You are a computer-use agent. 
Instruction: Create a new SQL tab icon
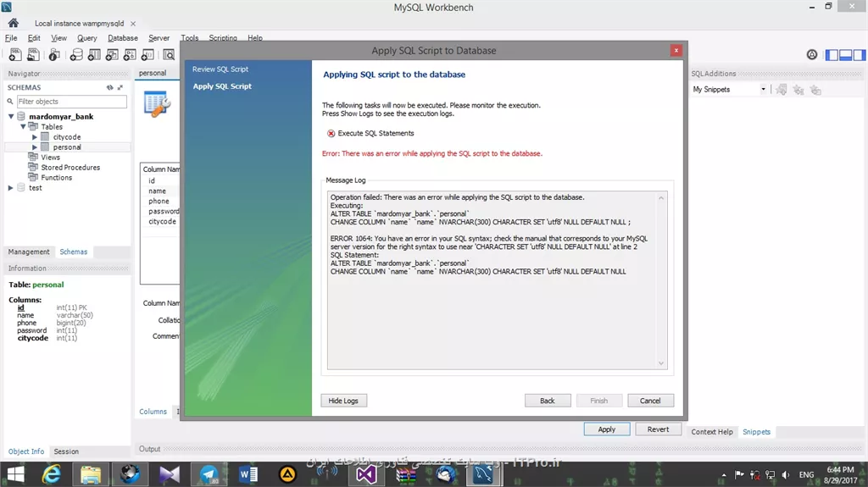[15, 54]
